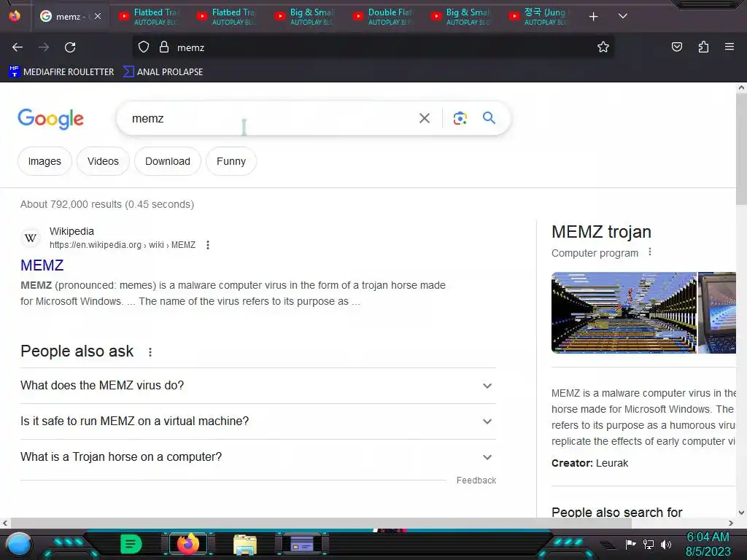747x560 pixels.
Task: Switch to Firefox in the taskbar
Action: [187, 544]
